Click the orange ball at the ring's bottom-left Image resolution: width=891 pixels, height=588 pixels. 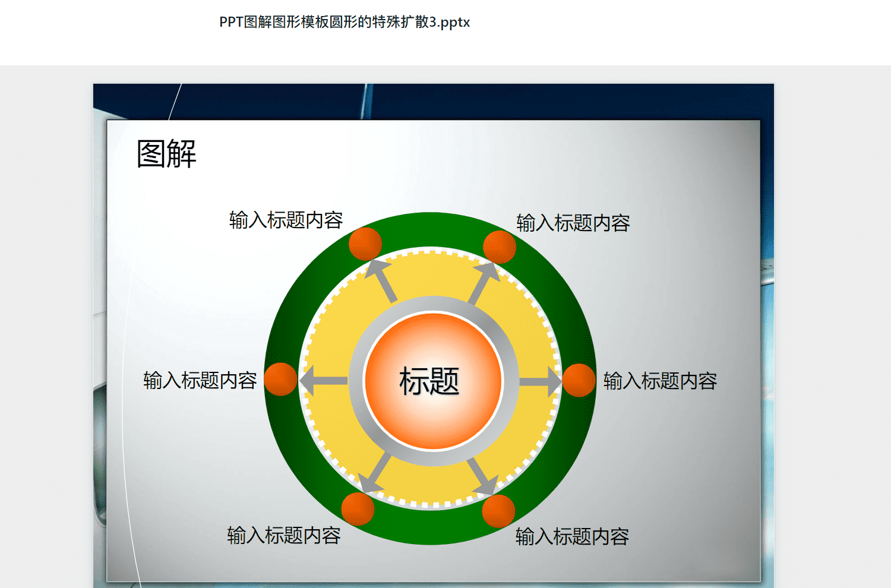pyautogui.click(x=358, y=509)
